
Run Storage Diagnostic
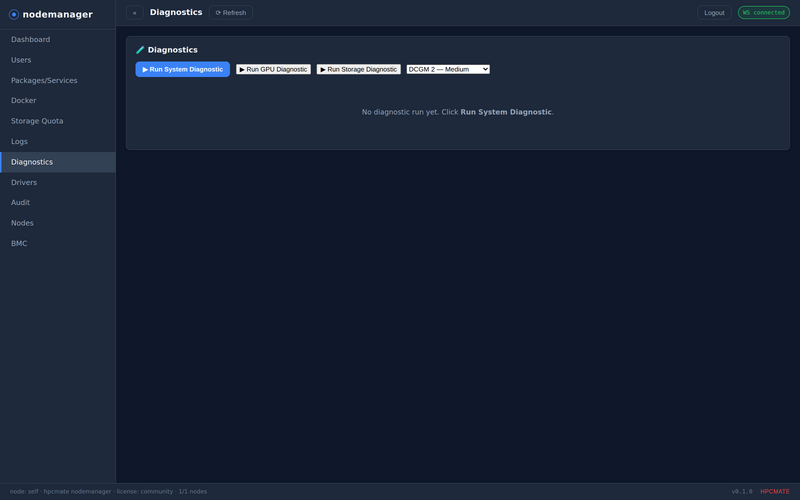click(359, 69)
